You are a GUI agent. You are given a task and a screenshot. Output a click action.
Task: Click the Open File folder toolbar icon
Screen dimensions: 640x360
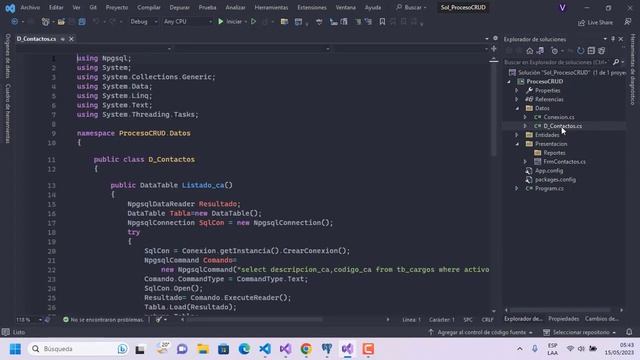(61, 22)
